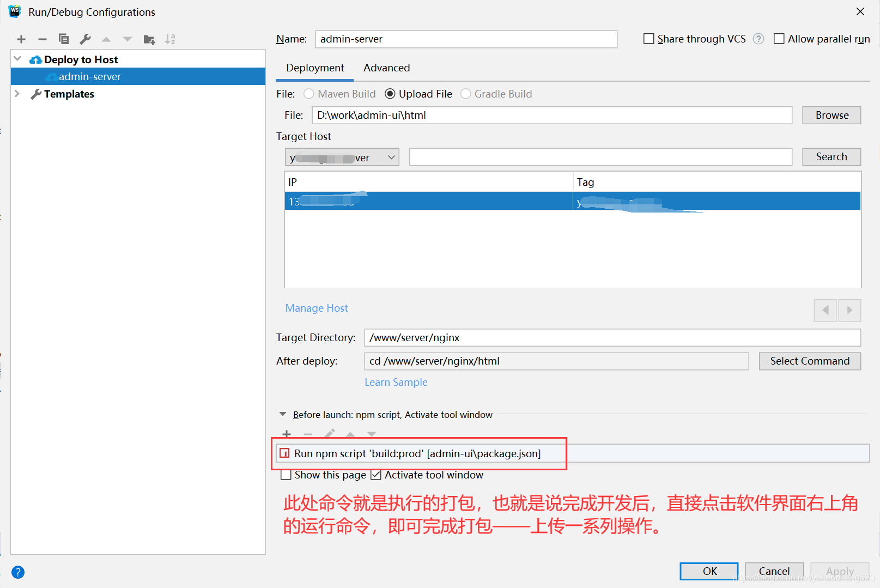Image resolution: width=880 pixels, height=588 pixels.
Task: Move configuration up in list
Action: [x=106, y=39]
